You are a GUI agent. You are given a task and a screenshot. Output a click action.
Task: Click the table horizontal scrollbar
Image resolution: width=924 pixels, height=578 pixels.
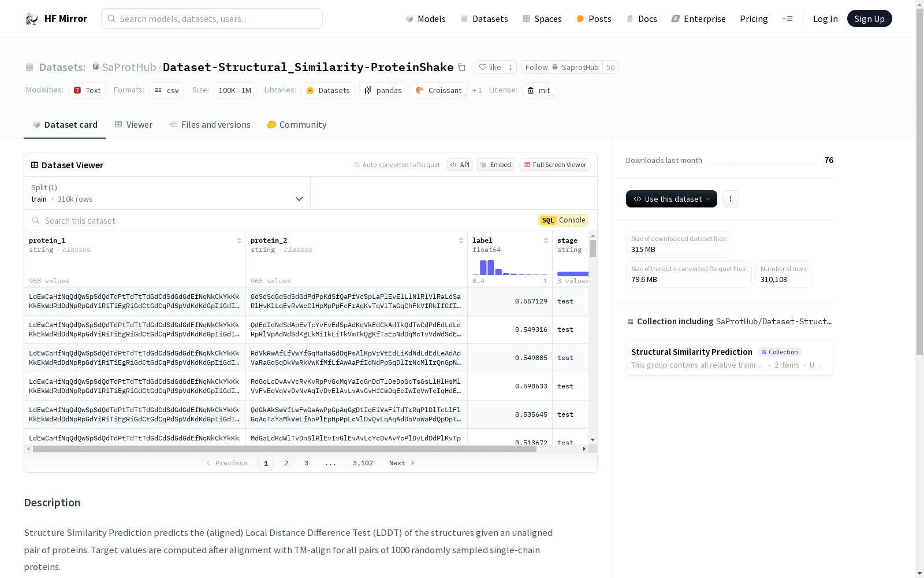pyautogui.click(x=284, y=449)
